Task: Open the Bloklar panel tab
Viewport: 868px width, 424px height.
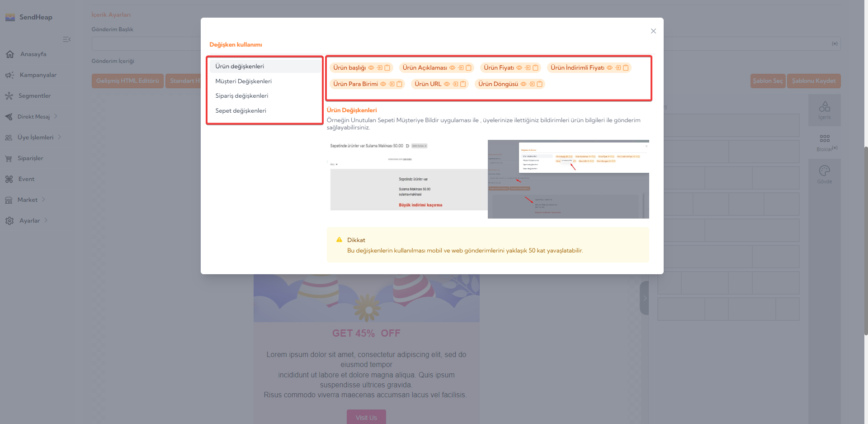Action: click(x=825, y=143)
